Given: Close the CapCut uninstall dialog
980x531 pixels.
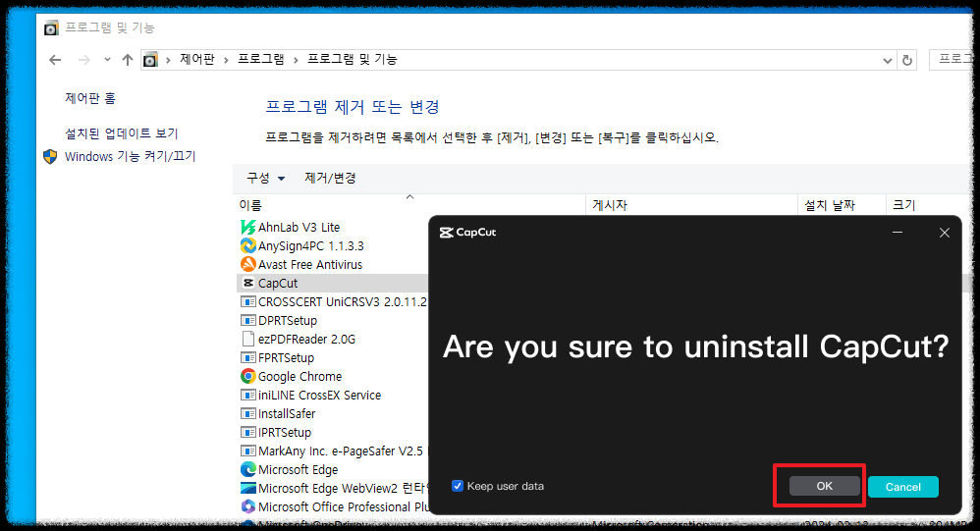Looking at the screenshot, I should click(945, 233).
